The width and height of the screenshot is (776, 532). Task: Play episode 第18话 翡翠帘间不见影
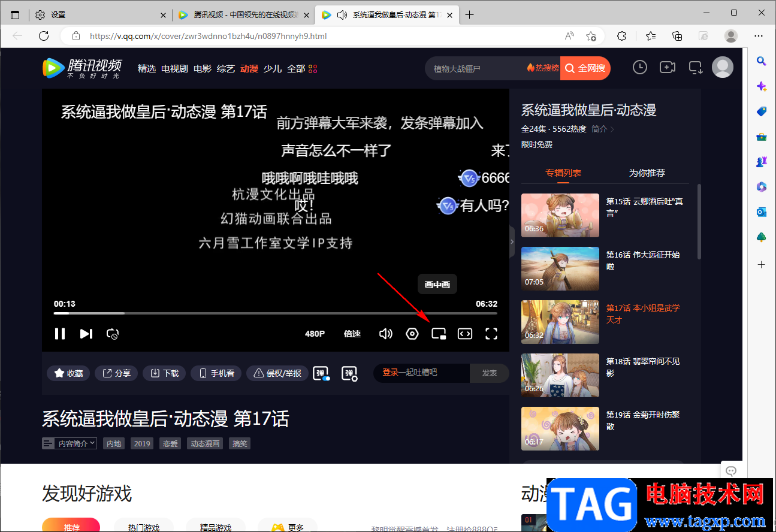pyautogui.click(x=605, y=375)
